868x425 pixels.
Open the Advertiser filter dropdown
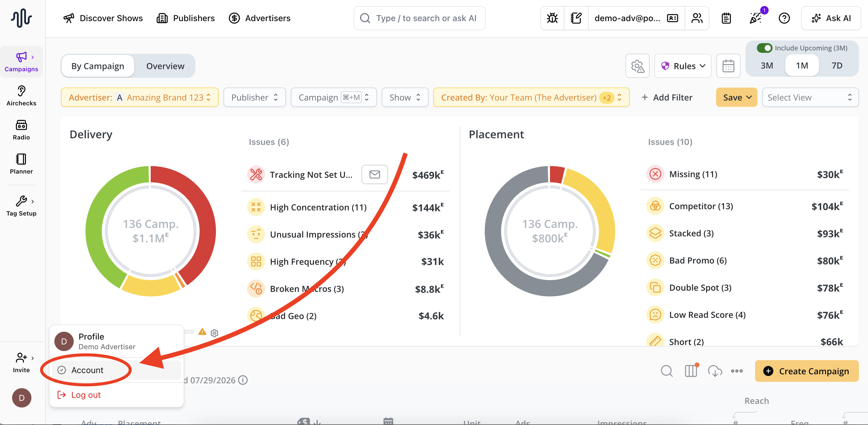pos(140,97)
